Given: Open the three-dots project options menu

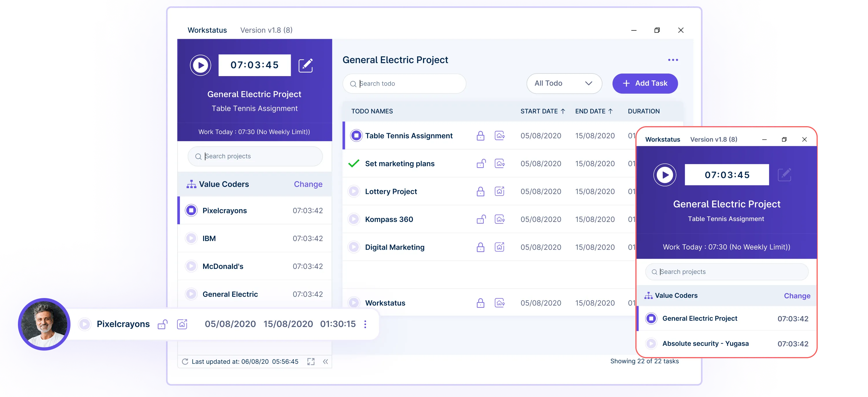Looking at the screenshot, I should [673, 60].
